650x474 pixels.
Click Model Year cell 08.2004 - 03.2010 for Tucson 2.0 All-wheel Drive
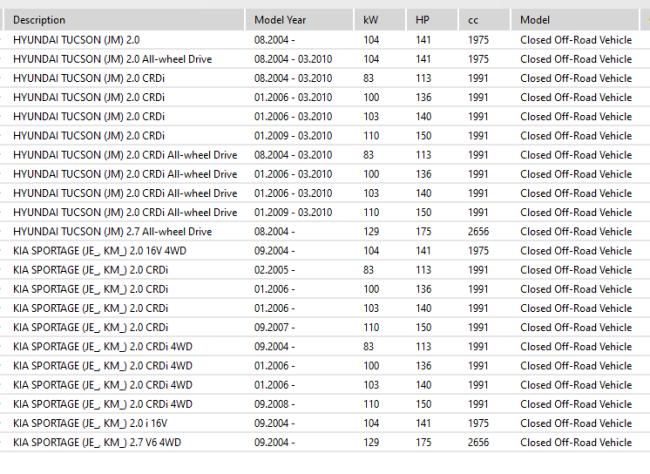click(x=293, y=59)
